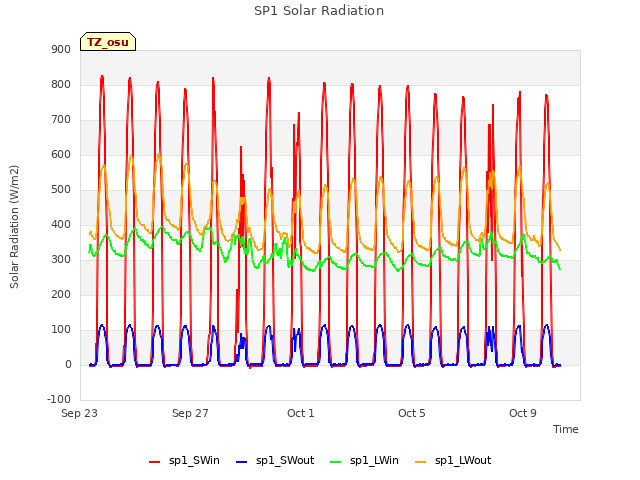Click the Time x-axis label
Screen dimensions: 640x480
click(566, 429)
